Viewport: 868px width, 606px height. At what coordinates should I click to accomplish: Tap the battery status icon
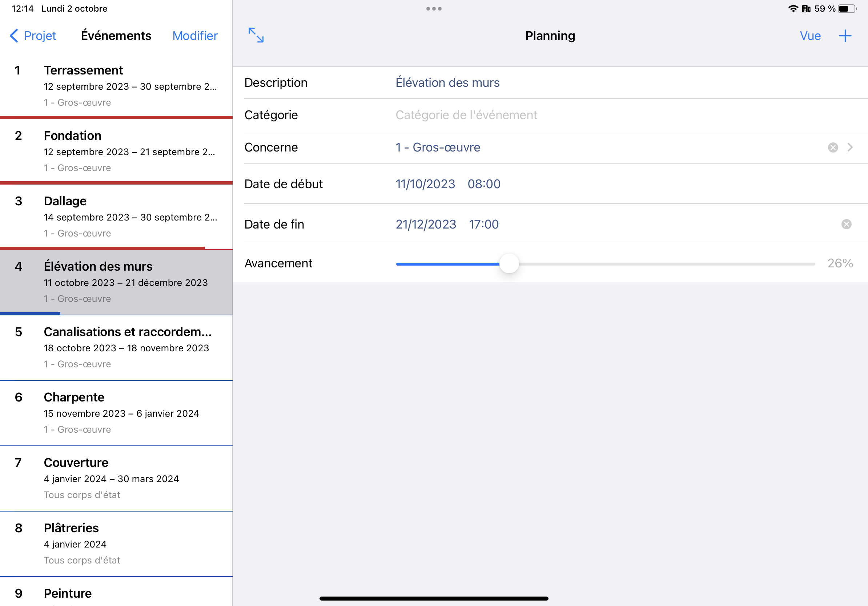(848, 9)
